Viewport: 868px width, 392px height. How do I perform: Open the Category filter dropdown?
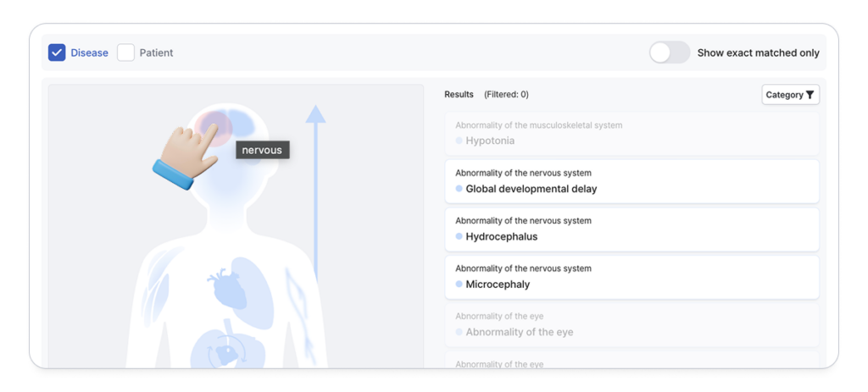tap(790, 95)
